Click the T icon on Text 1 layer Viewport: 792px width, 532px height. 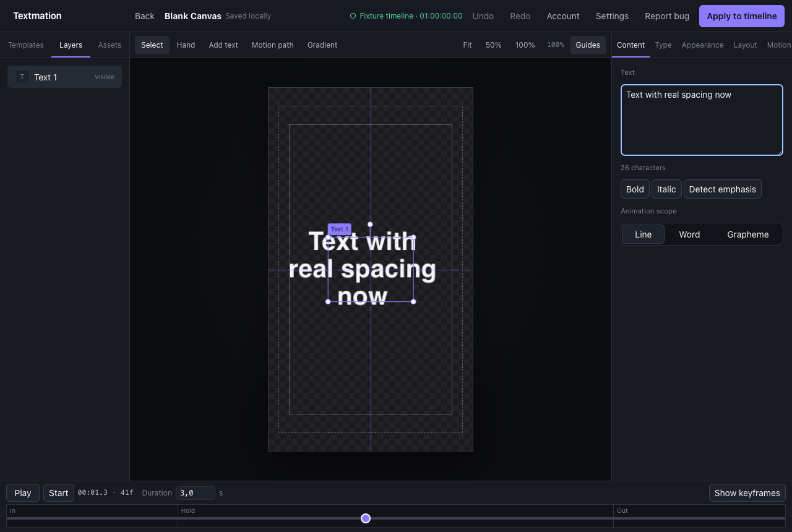pos(22,77)
